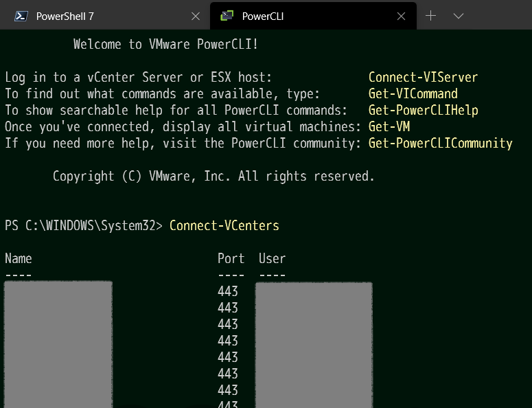Click 'If you need more help' line

[x=183, y=144]
